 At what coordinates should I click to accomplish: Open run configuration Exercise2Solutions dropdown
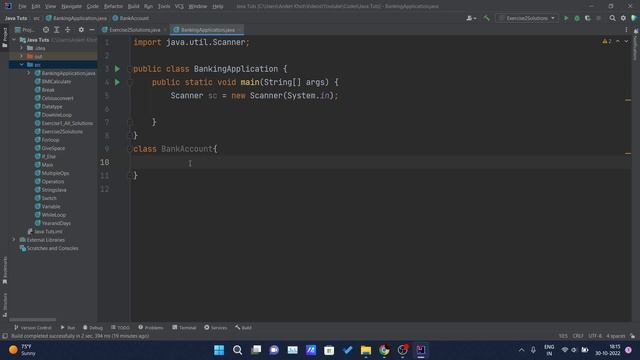pos(527,18)
